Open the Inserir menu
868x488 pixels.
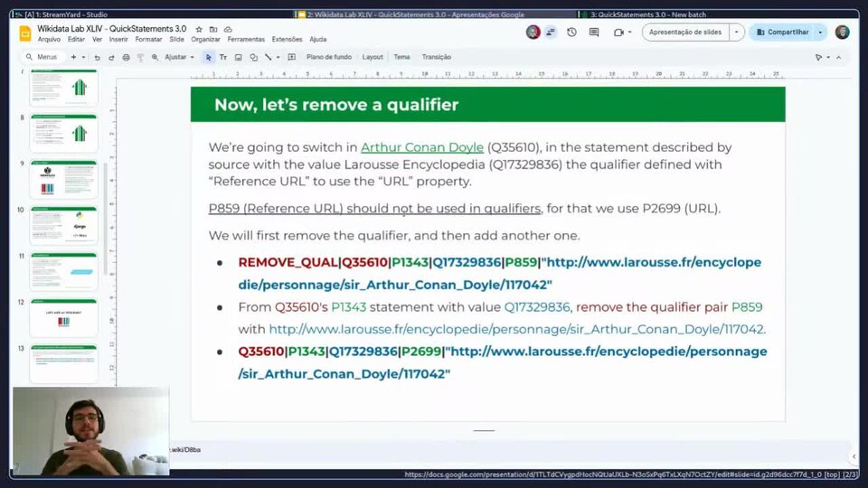click(118, 39)
